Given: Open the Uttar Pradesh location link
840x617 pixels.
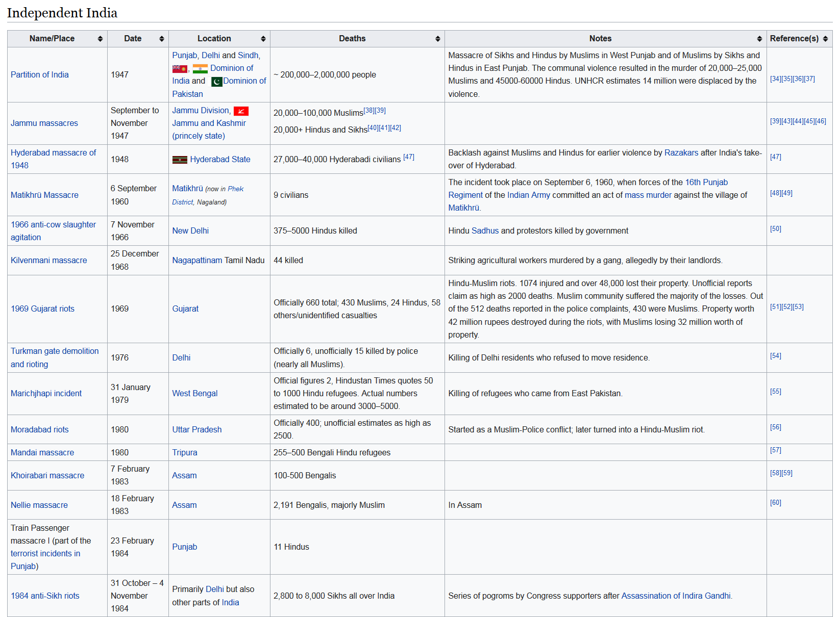Looking at the screenshot, I should (197, 429).
